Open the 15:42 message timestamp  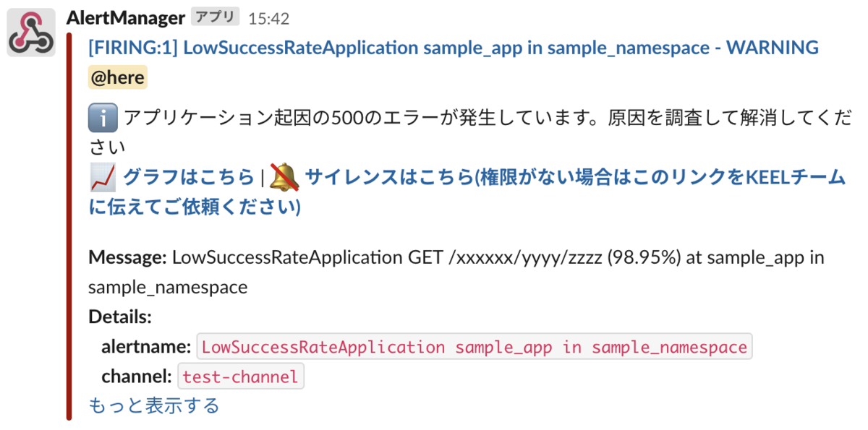268,20
